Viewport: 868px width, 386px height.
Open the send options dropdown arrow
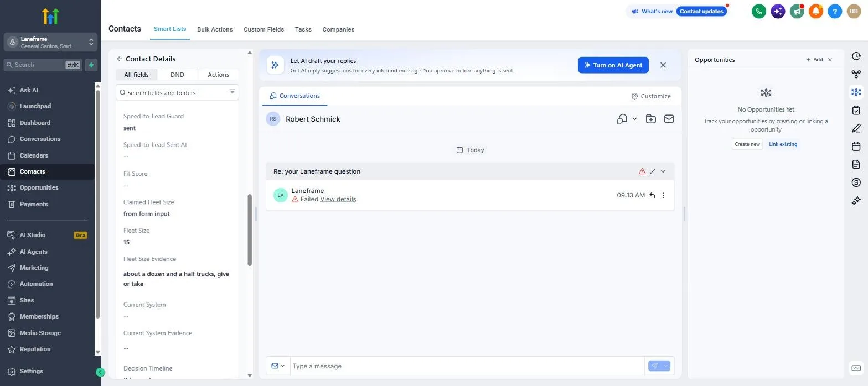point(666,366)
